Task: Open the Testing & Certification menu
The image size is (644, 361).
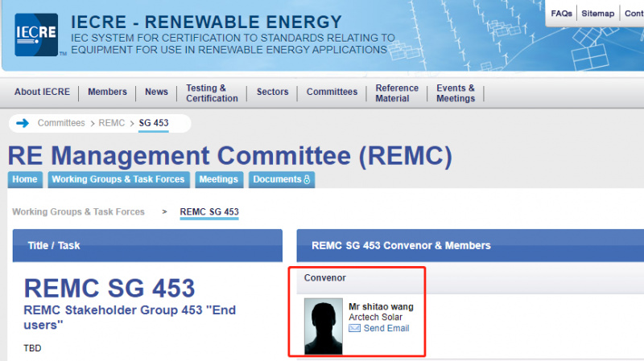Action: (212, 93)
